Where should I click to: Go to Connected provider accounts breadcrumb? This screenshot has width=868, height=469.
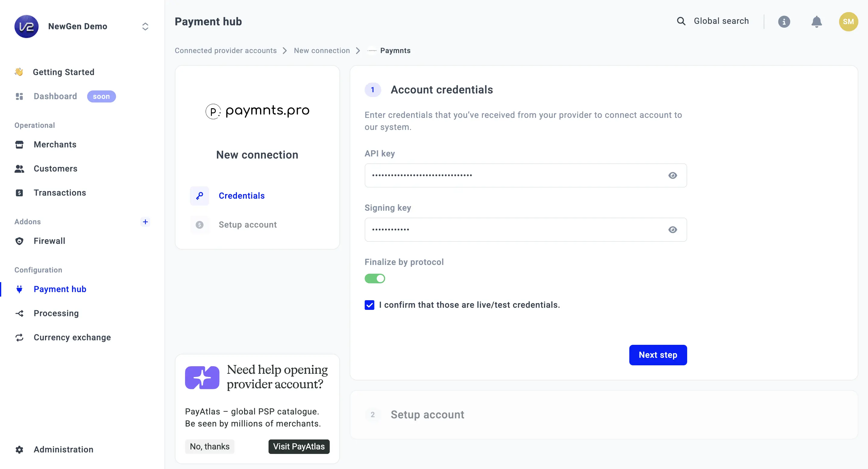(x=225, y=51)
